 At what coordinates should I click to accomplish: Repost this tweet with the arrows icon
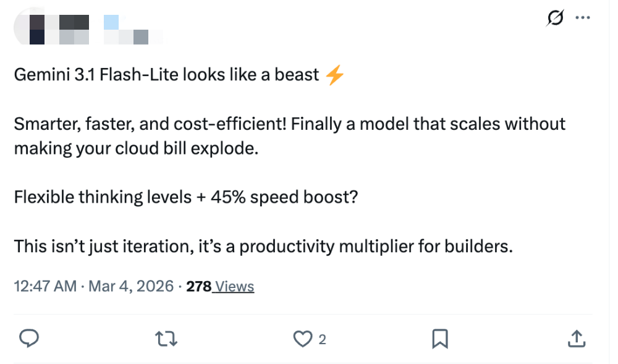[x=165, y=338]
